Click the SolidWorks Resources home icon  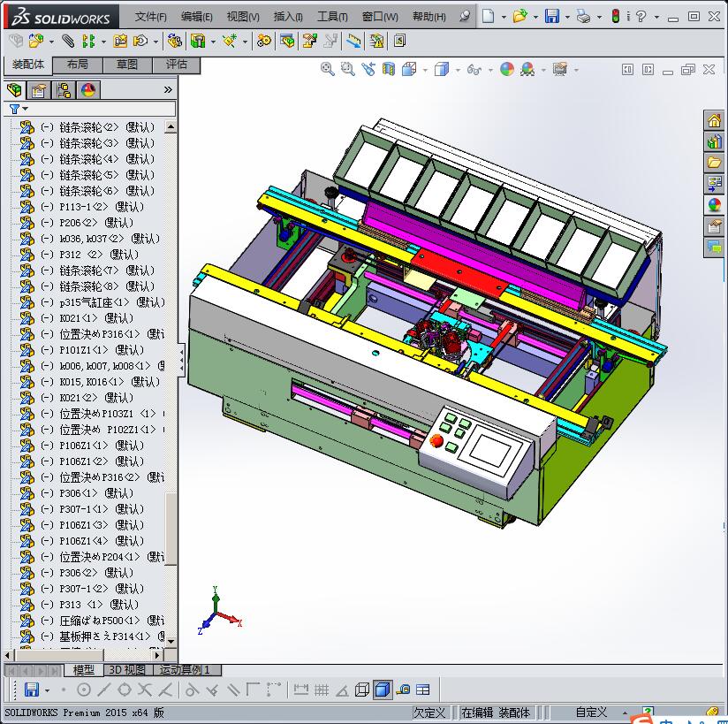click(x=714, y=121)
